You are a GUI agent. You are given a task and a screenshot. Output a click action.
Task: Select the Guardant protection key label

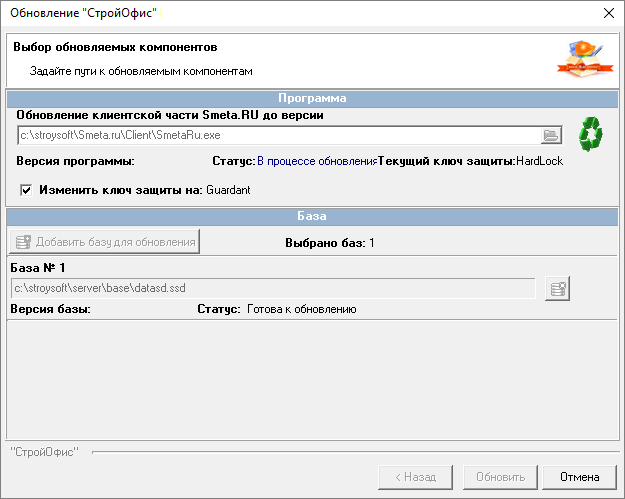[228, 189]
